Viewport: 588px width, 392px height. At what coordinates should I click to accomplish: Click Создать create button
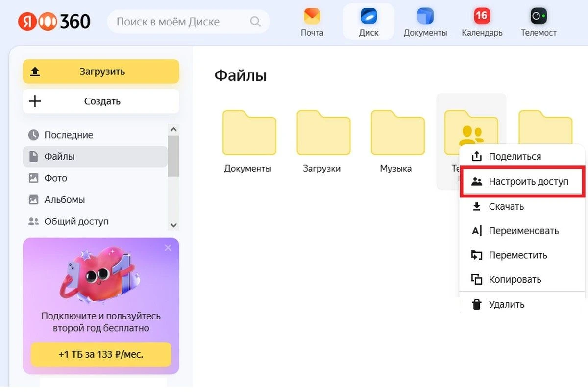(x=101, y=101)
